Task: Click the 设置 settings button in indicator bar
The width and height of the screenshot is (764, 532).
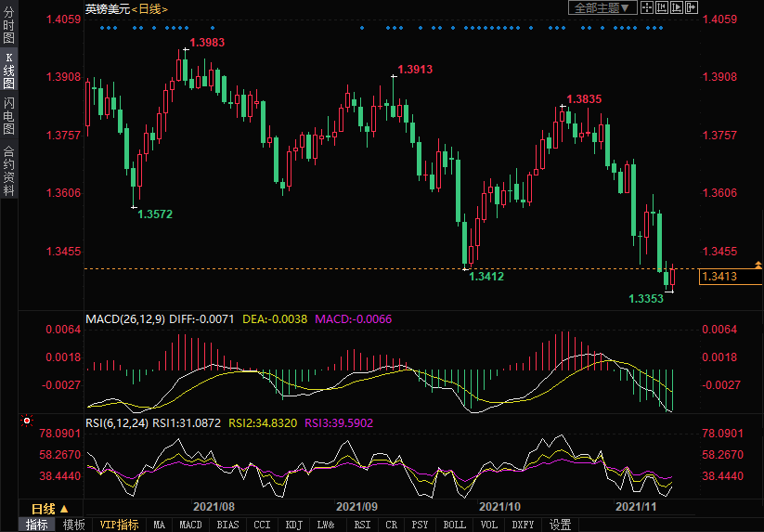Action: (x=560, y=525)
